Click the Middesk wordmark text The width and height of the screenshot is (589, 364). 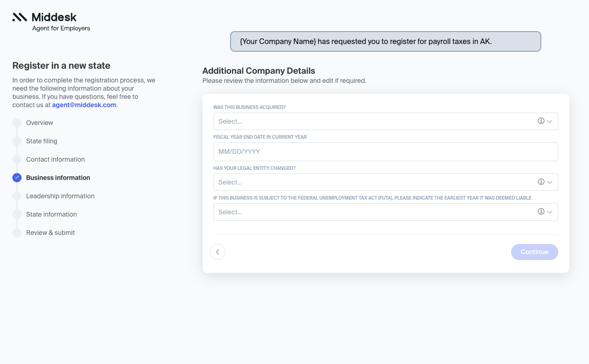54,17
